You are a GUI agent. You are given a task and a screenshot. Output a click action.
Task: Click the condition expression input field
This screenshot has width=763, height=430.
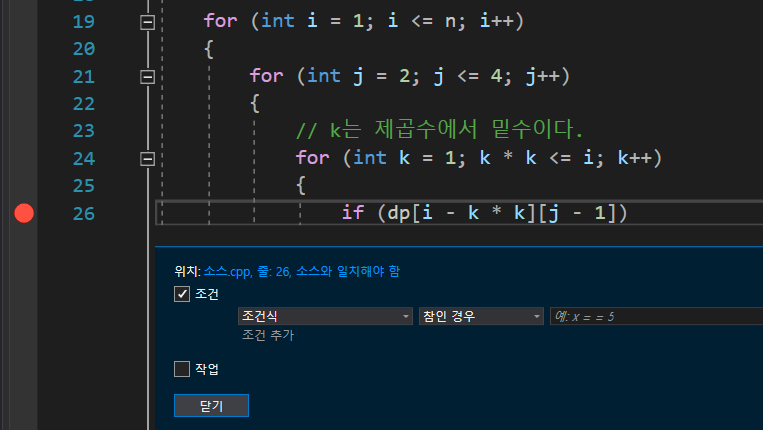(656, 316)
